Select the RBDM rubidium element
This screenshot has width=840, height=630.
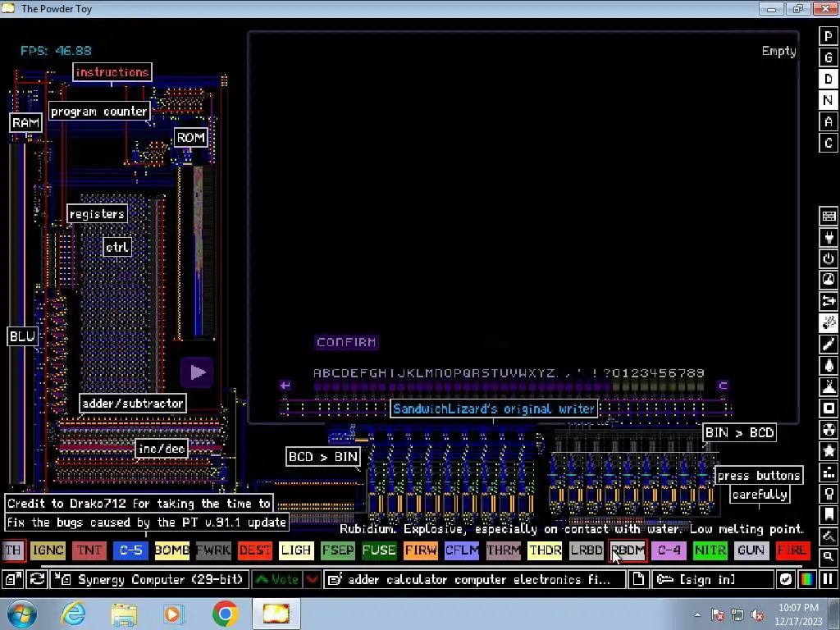628,550
